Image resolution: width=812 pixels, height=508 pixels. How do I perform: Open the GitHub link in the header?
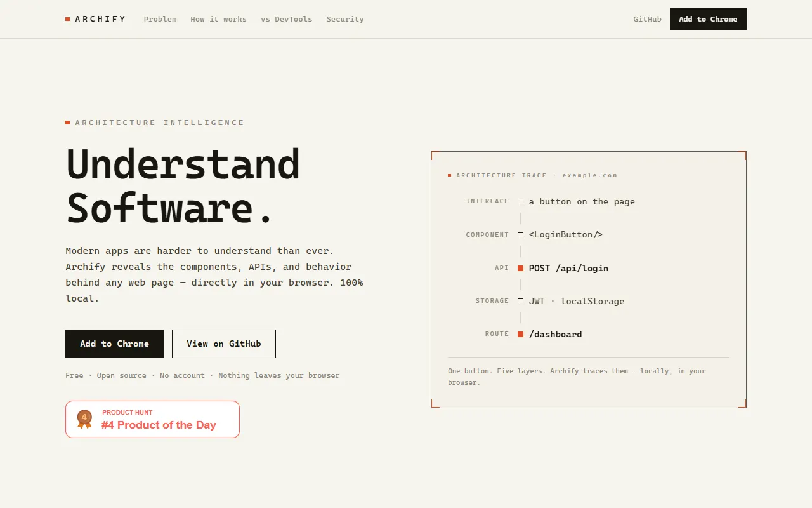pos(647,19)
